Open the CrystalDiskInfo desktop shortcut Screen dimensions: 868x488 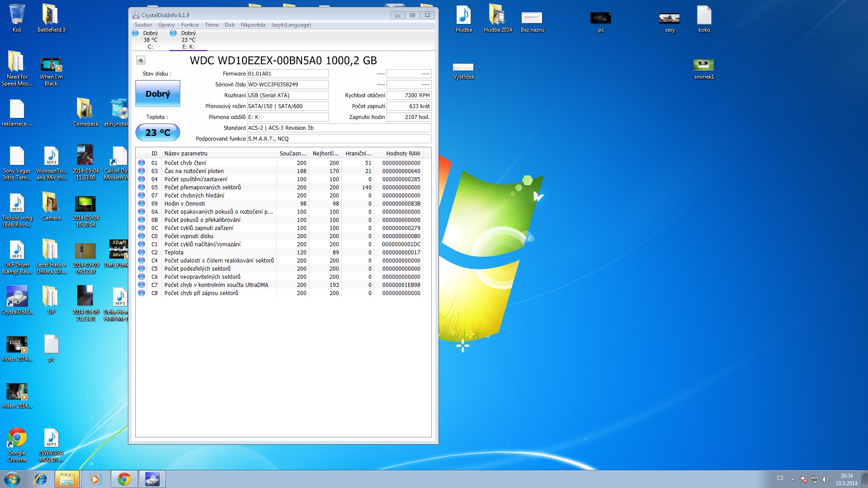click(17, 300)
